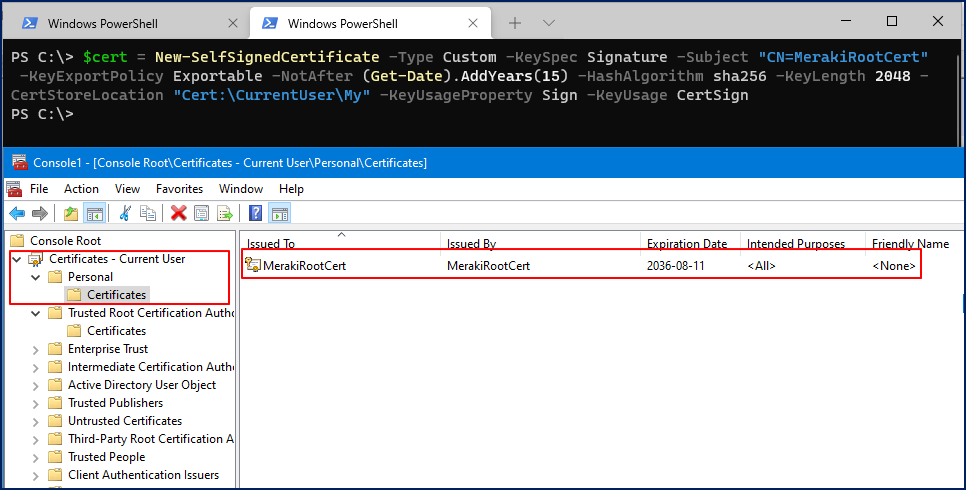Expand the Trusted Publishers folder
Image resolution: width=966 pixels, height=490 pixels.
36,403
